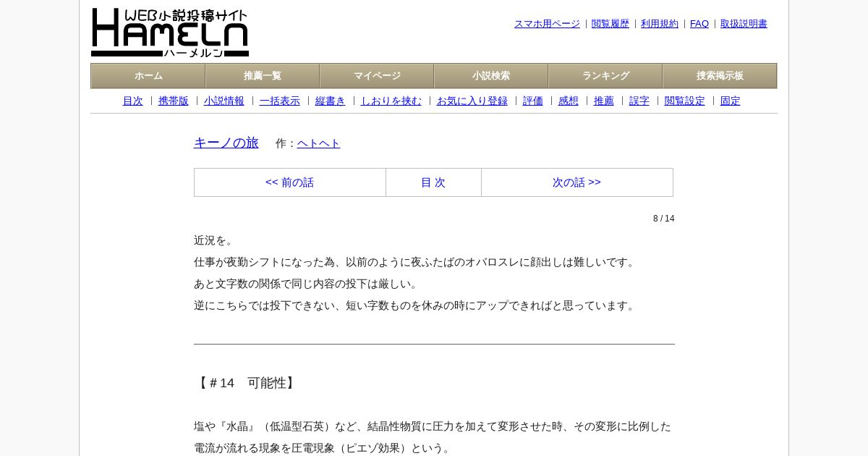868x456 pixels.
Task: Click the chapter heading 【＃14 可能性】
Action: pyautogui.click(x=247, y=383)
